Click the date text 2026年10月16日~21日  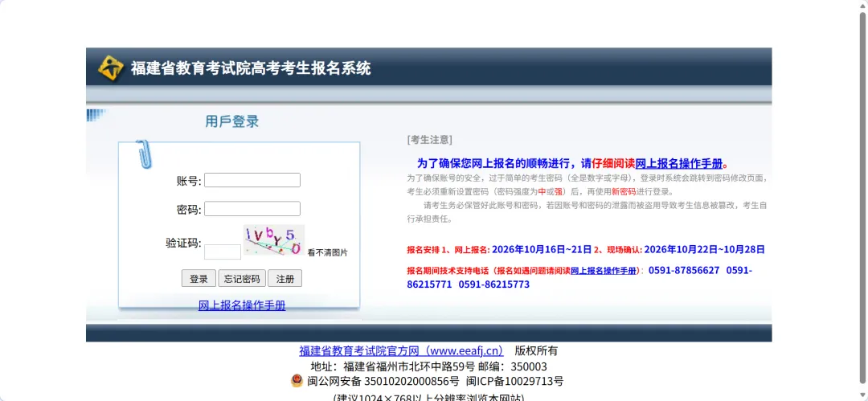(x=542, y=249)
